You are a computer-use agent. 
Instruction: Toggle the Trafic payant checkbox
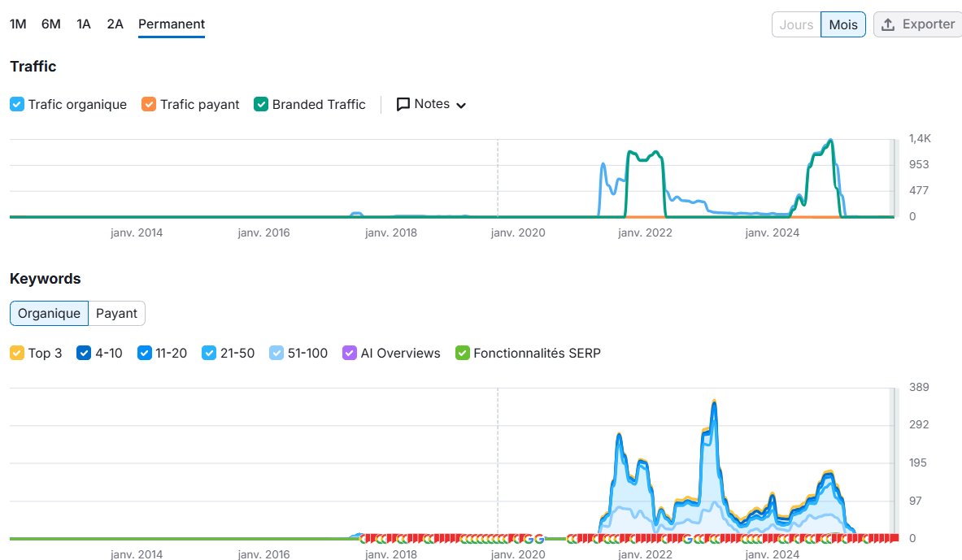(149, 104)
